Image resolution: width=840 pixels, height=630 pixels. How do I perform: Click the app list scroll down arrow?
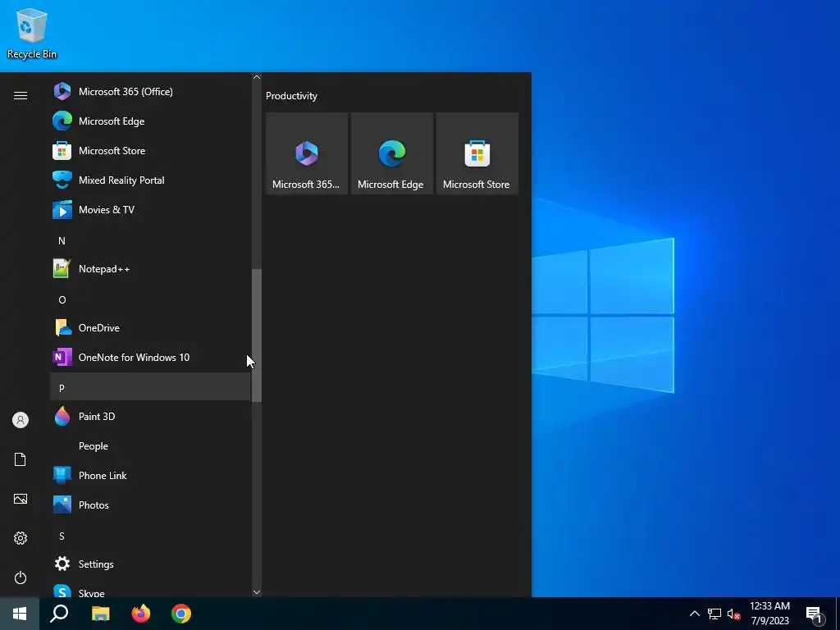pyautogui.click(x=257, y=592)
